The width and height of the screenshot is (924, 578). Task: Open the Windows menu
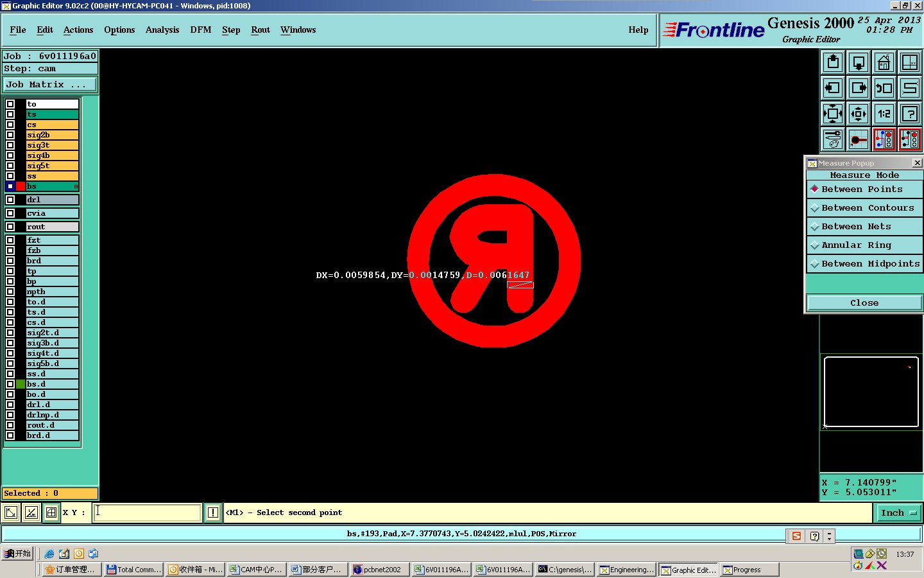tap(298, 30)
